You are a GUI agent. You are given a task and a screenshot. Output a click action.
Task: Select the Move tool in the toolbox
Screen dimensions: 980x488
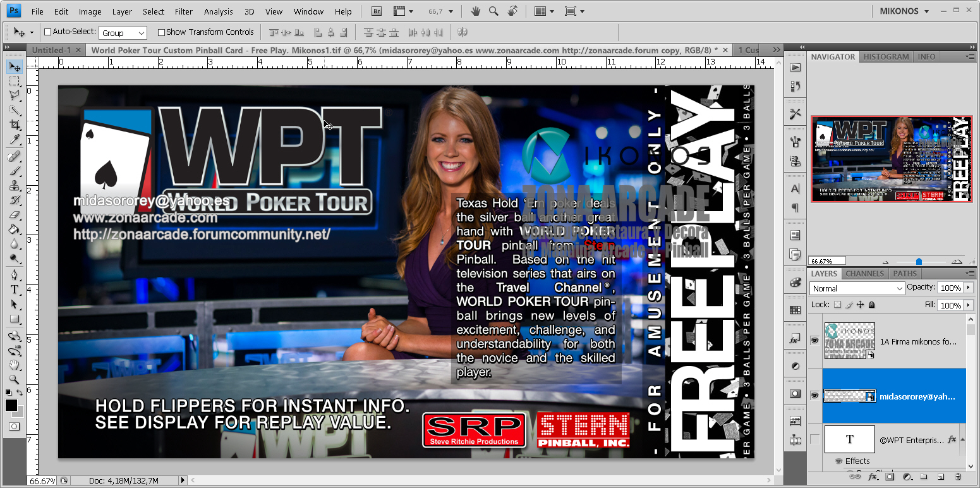point(15,66)
